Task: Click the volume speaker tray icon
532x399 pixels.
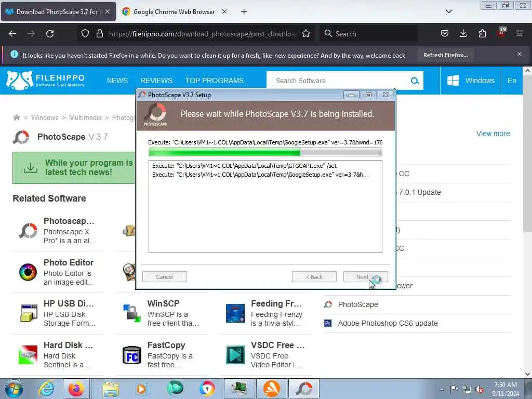Action: pyautogui.click(x=480, y=390)
